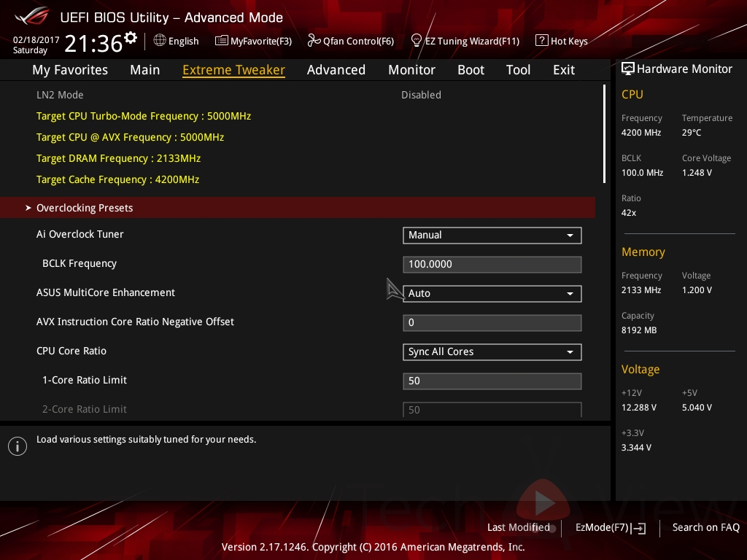
Task: Click Target DRAM Frequency : 2133MHz line
Action: [118, 158]
